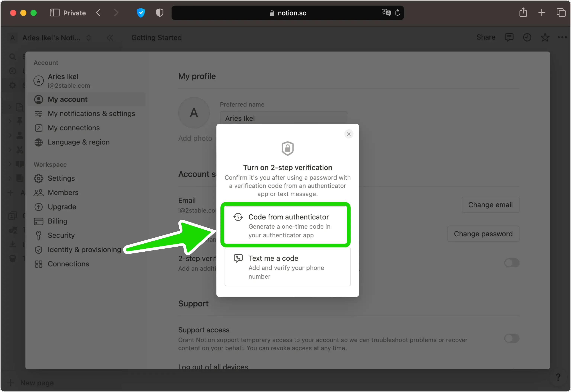Click the Security key icon
Screen dimensions: 571x392
click(x=39, y=235)
